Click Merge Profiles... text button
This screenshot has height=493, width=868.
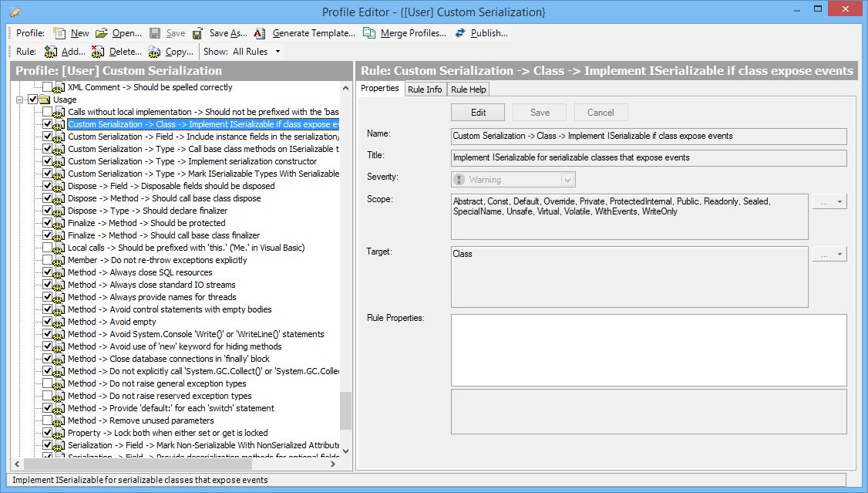[x=413, y=33]
